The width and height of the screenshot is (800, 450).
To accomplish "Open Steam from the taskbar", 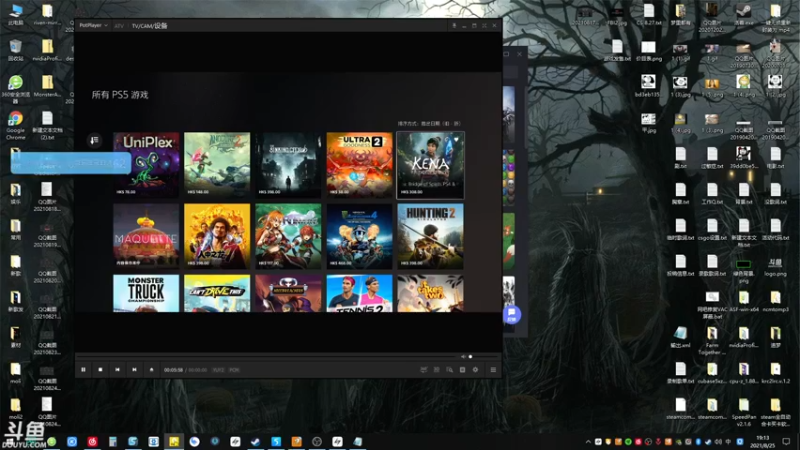I will (x=256, y=441).
